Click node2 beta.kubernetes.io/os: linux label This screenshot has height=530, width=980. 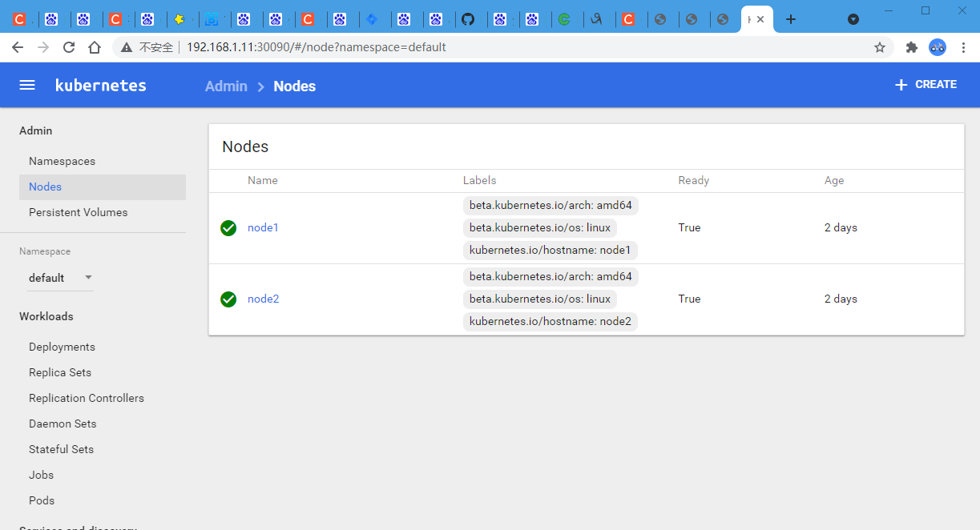540,299
